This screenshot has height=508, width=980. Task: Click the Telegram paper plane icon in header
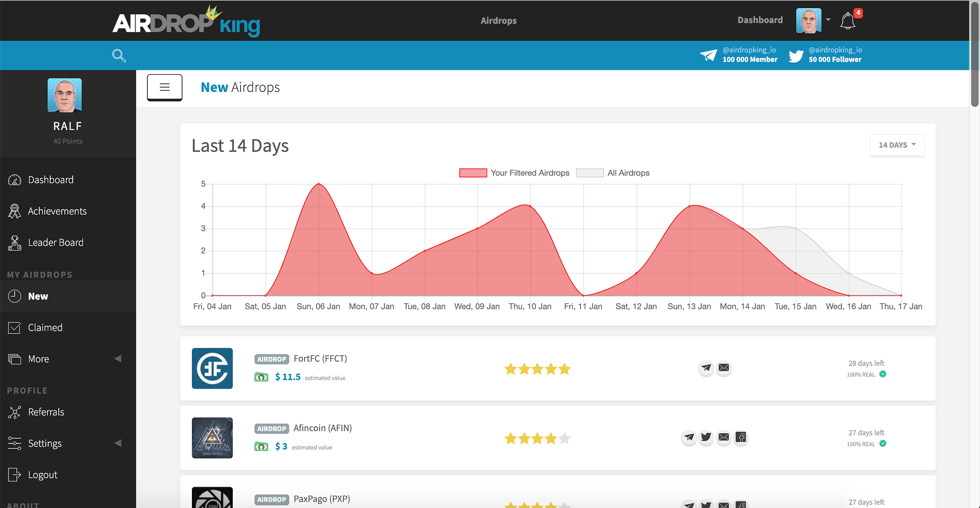point(708,55)
